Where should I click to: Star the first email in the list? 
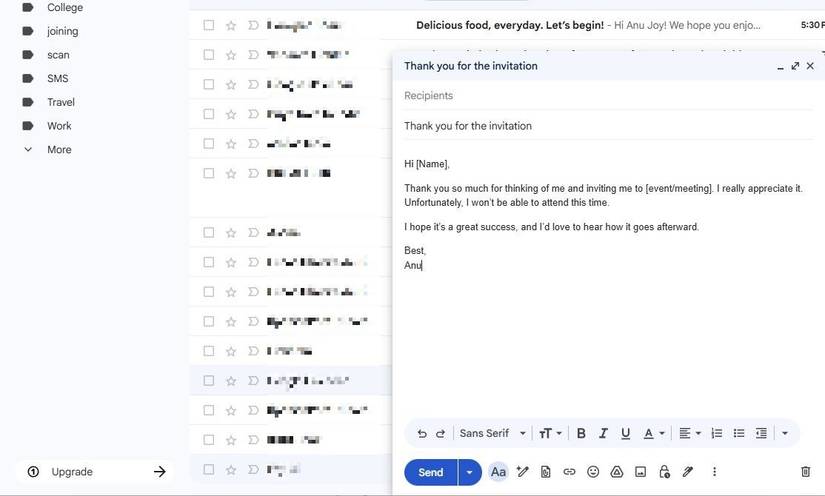tap(231, 25)
